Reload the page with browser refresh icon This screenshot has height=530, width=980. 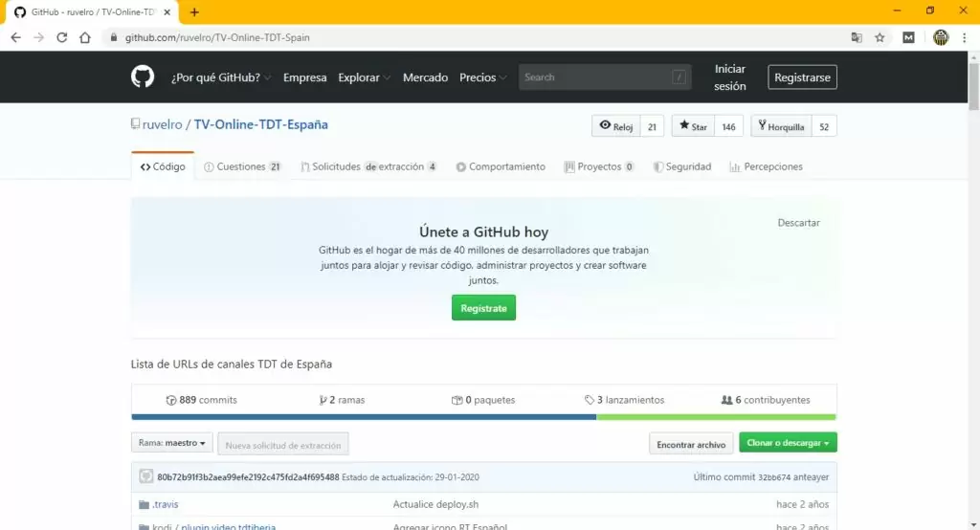62,37
